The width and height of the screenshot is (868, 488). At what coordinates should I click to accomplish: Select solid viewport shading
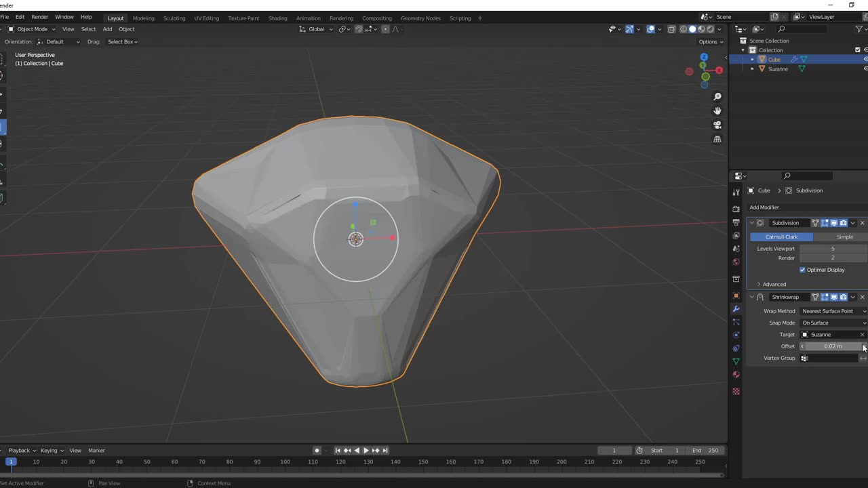coord(692,29)
